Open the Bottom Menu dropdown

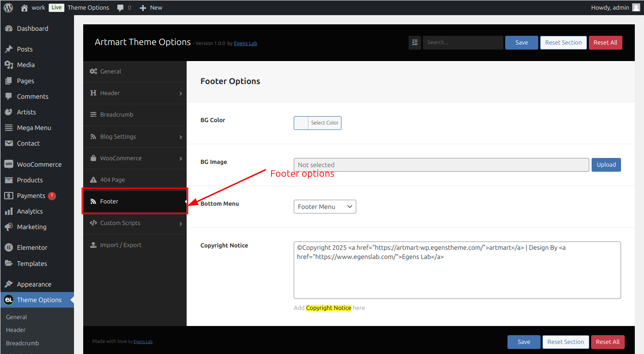(x=325, y=207)
